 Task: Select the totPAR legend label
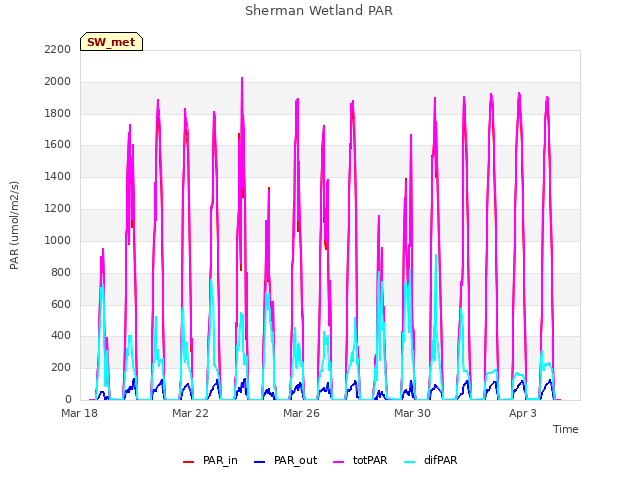370,460
